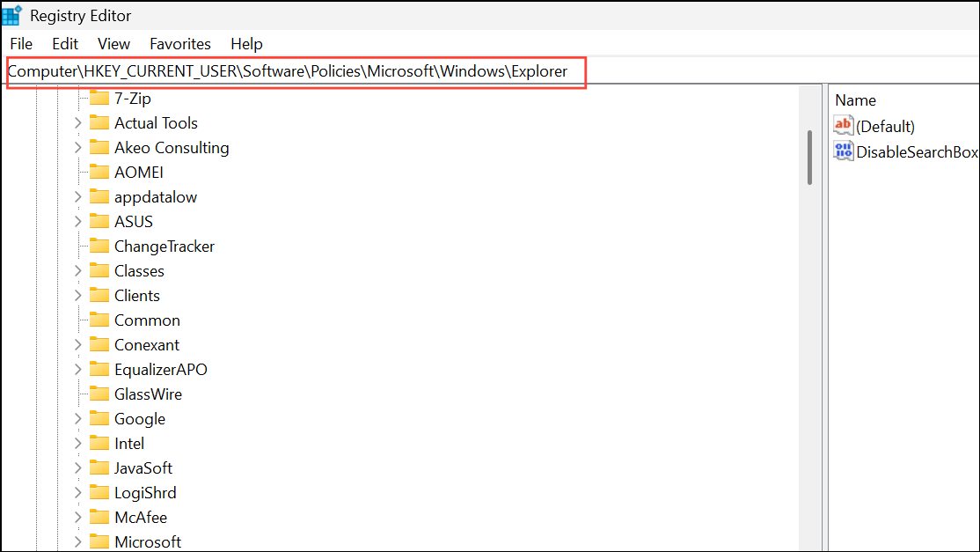
Task: Select the ASUS folder icon
Action: pyautogui.click(x=99, y=221)
